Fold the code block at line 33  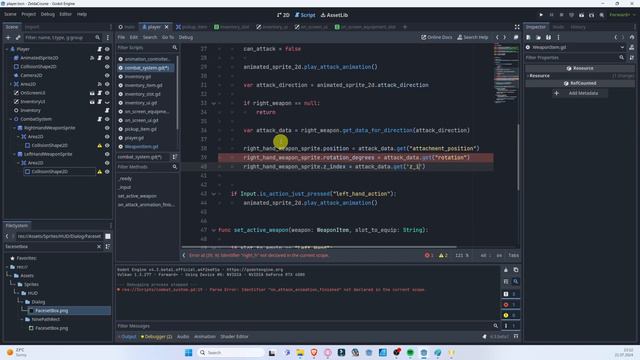pos(213,103)
